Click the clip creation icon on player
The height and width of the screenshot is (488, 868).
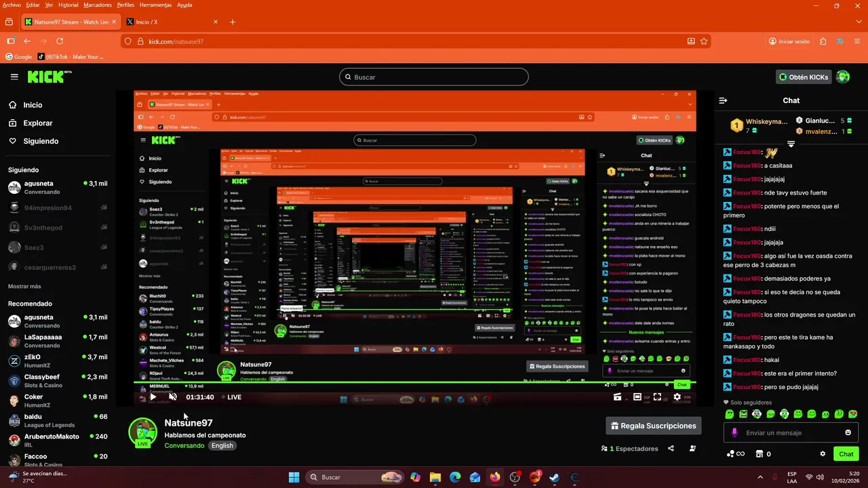[617, 397]
